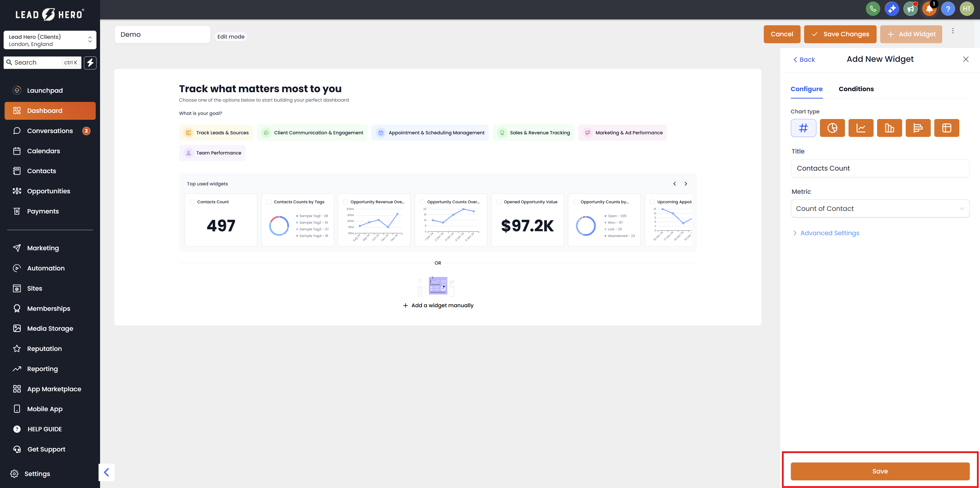Switch to the Conditions tab
This screenshot has width=980, height=488.
tap(856, 89)
